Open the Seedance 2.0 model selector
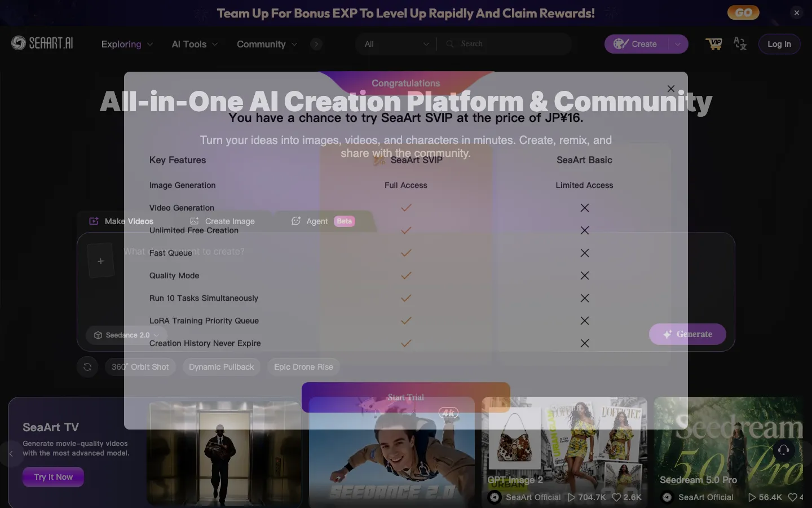Viewport: 812px width, 508px height. tap(126, 335)
